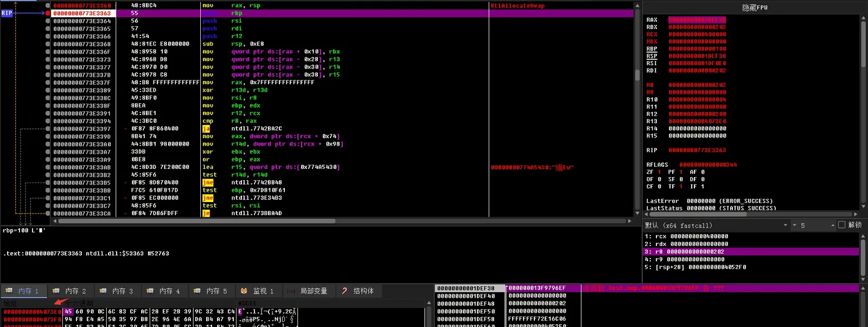The width and height of the screenshot is (868, 327).
Task: Toggle breakpoint bullet at address 00000000773E33CA
Action: point(48,213)
